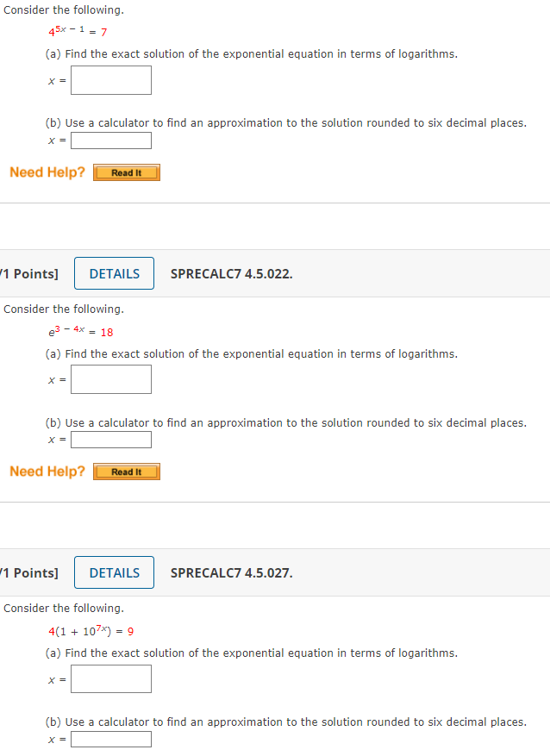Click the SPRECALC7 4.5.027 question title

[x=231, y=572]
